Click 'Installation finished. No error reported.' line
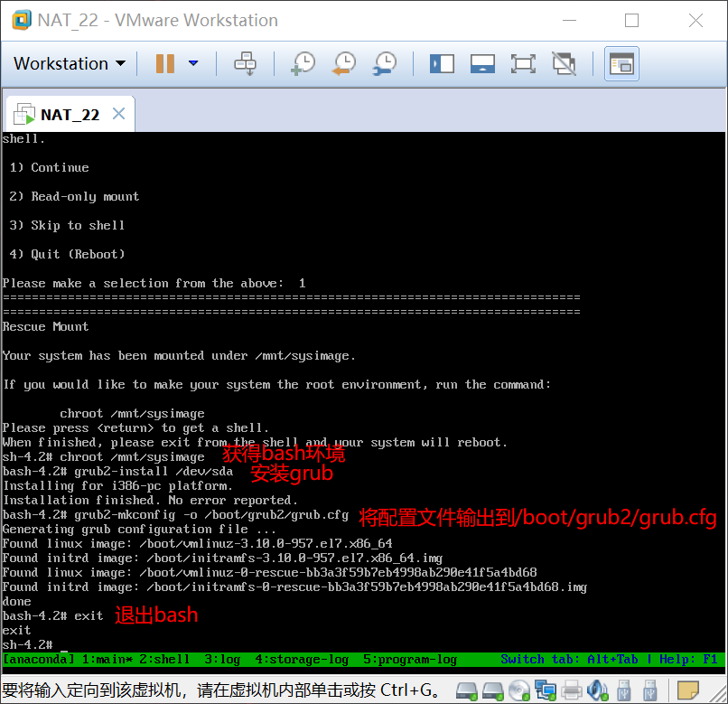This screenshot has height=704, width=728. click(x=150, y=500)
